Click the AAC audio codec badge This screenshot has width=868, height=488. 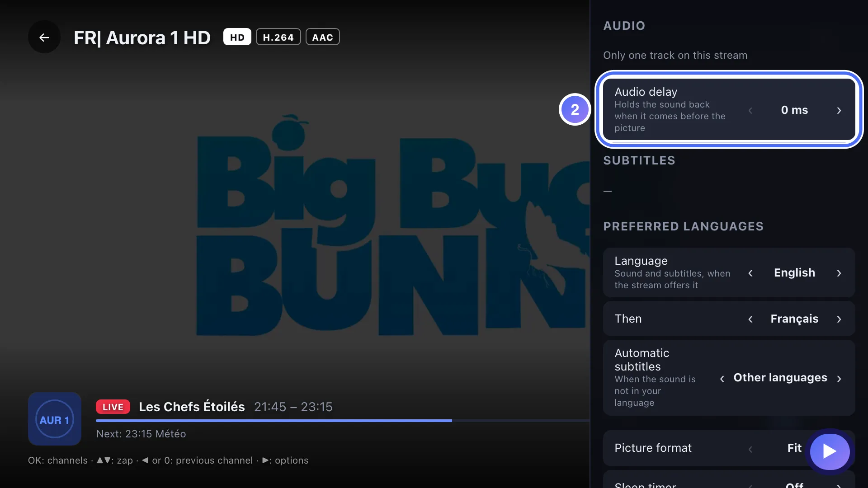click(x=323, y=37)
